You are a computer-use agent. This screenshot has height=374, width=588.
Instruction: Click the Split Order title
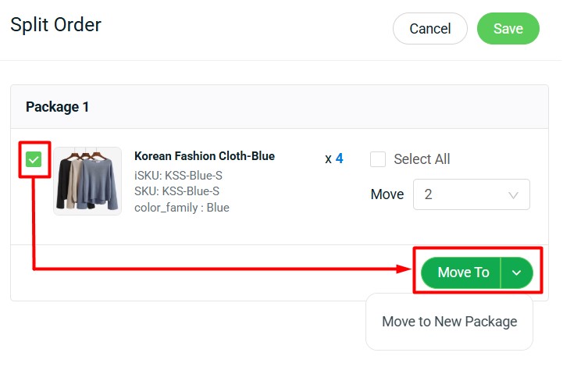coord(55,25)
